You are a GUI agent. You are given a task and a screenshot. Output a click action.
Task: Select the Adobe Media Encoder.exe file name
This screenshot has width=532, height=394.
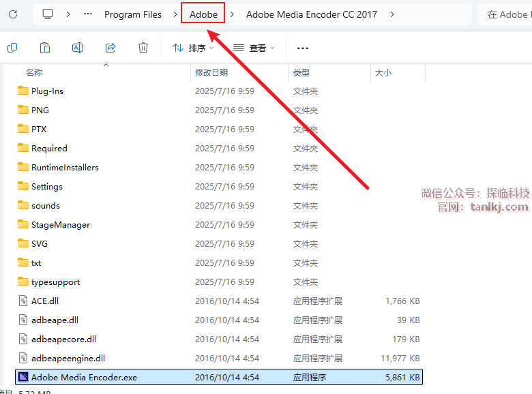pos(84,377)
